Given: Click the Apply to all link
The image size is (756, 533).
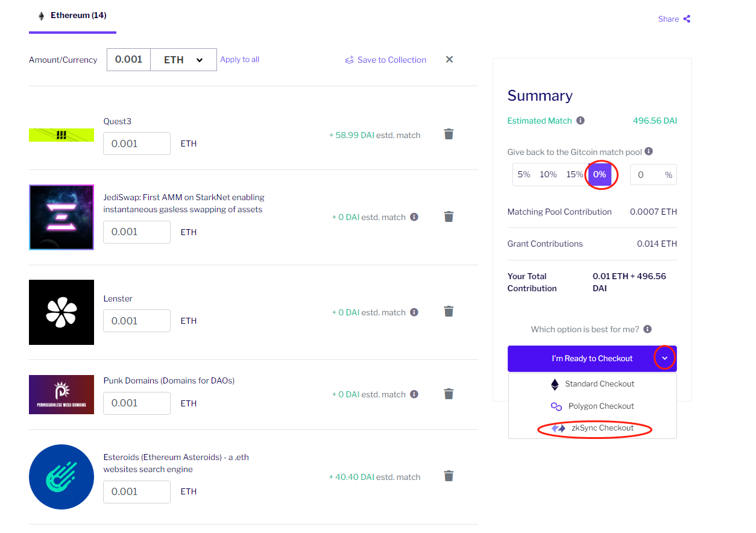Looking at the screenshot, I should click(239, 60).
